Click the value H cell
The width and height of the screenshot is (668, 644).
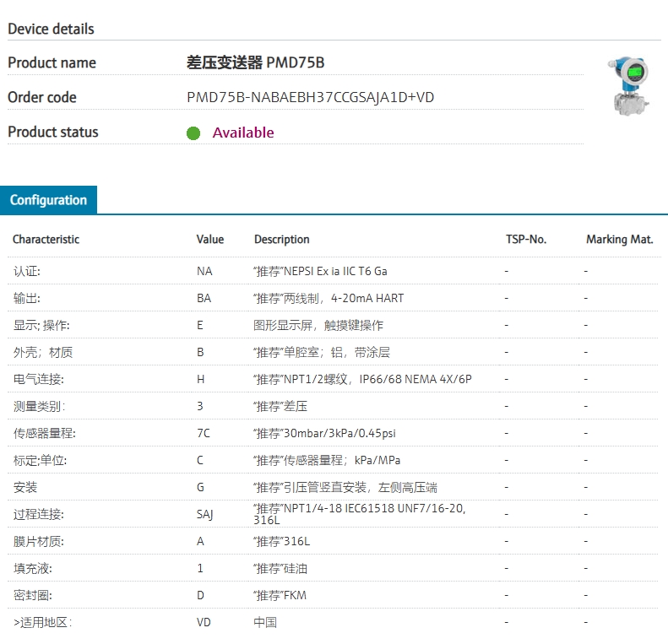(201, 379)
